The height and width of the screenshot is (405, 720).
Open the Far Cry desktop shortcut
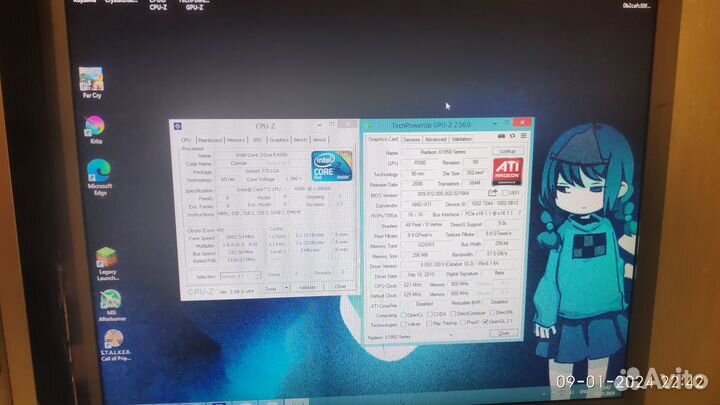point(91,79)
